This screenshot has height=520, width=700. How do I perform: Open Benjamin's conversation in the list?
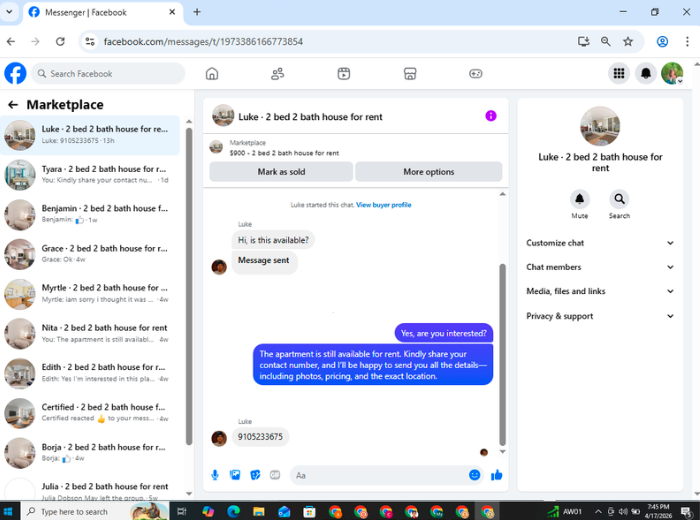pos(90,214)
